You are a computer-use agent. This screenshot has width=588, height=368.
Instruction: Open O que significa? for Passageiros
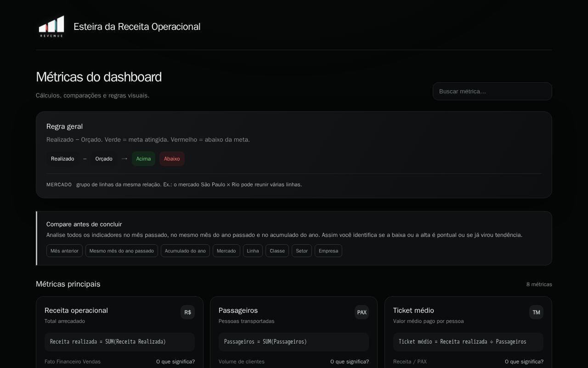[350, 362]
